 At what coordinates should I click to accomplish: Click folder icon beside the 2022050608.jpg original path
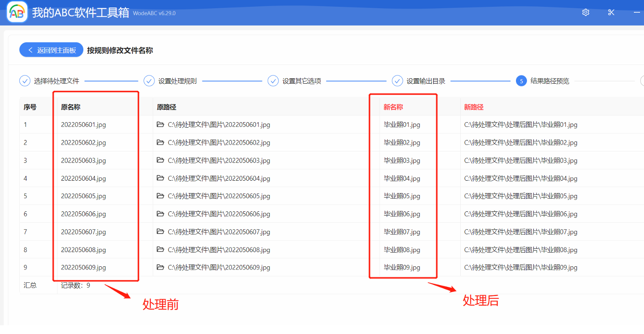pyautogui.click(x=160, y=249)
